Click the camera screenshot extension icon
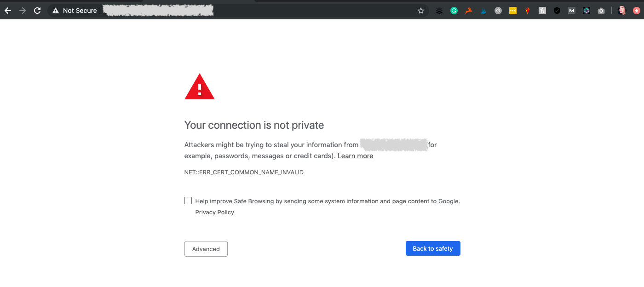644x287 pixels. [601, 11]
